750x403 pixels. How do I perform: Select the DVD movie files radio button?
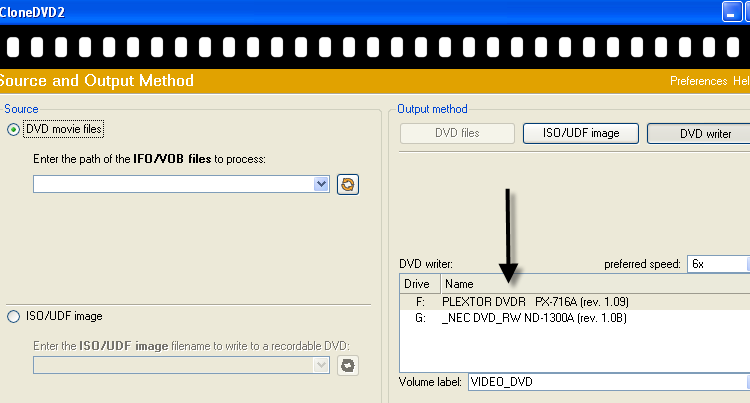point(13,130)
